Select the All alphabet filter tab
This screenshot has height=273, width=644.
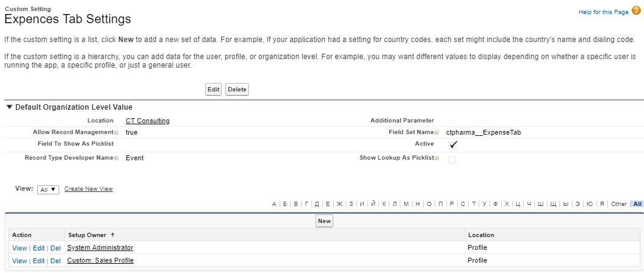(x=637, y=204)
